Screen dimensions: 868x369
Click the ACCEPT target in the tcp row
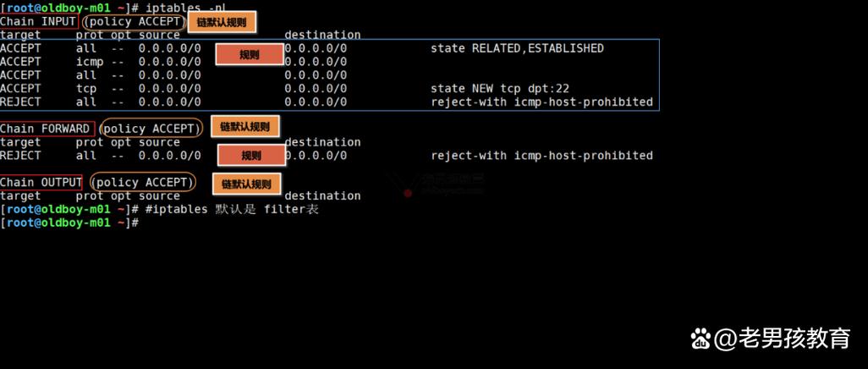click(x=20, y=89)
